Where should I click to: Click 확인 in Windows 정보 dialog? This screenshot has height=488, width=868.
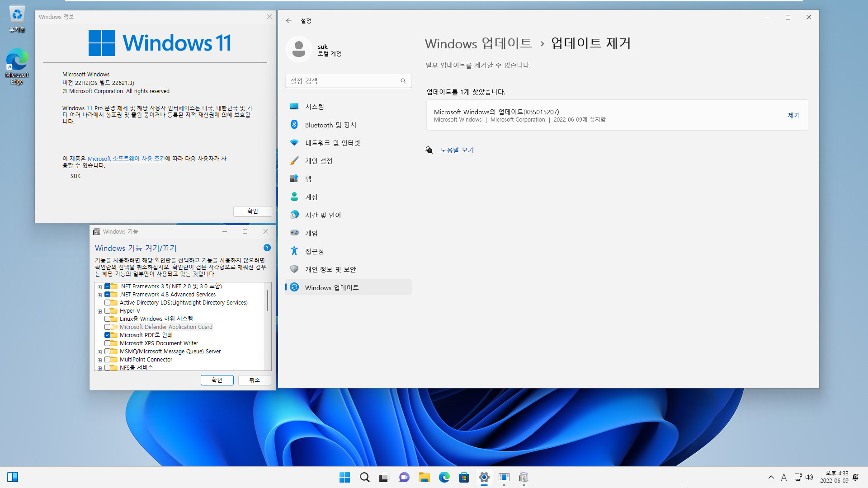(252, 211)
